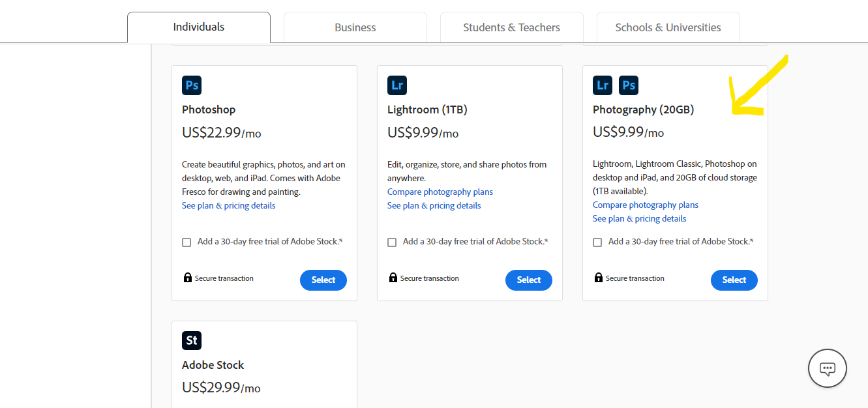Viewport: 868px width, 408px height.
Task: Click the Photoshop description starting 'Create beautiful graphics'
Action: click(x=263, y=178)
